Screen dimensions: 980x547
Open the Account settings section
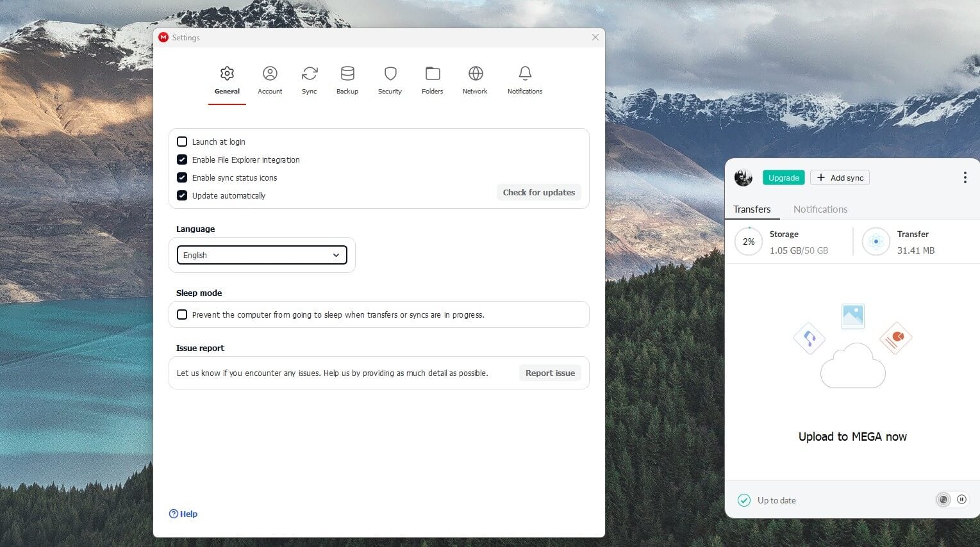[x=269, y=79]
